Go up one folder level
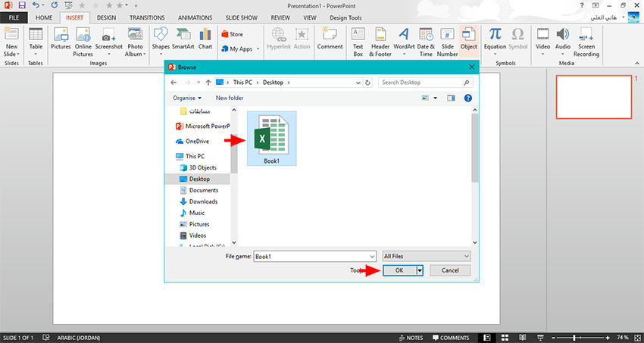The image size is (644, 343). tap(208, 83)
